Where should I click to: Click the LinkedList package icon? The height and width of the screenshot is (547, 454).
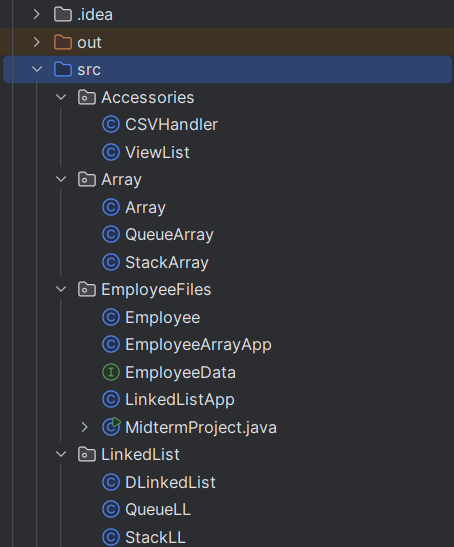click(87, 455)
